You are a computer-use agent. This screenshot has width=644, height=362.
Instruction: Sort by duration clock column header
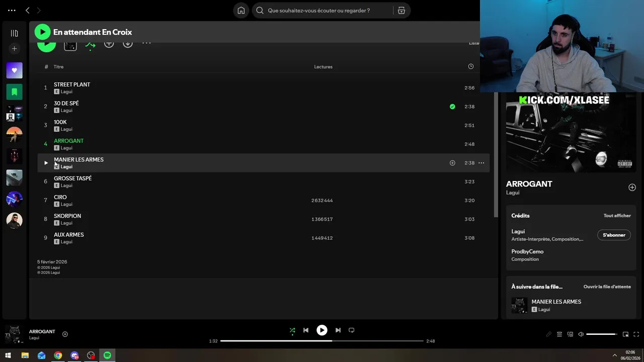pos(471,66)
